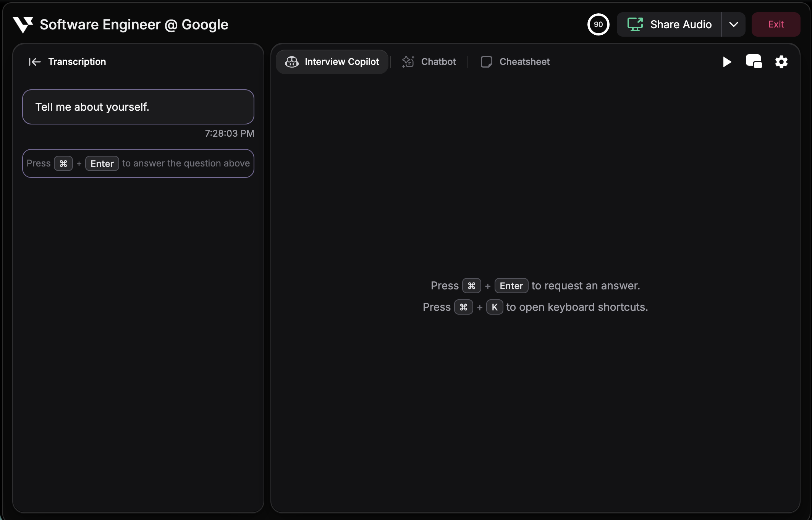Click the Exit button
The width and height of the screenshot is (812, 520).
pyautogui.click(x=776, y=24)
